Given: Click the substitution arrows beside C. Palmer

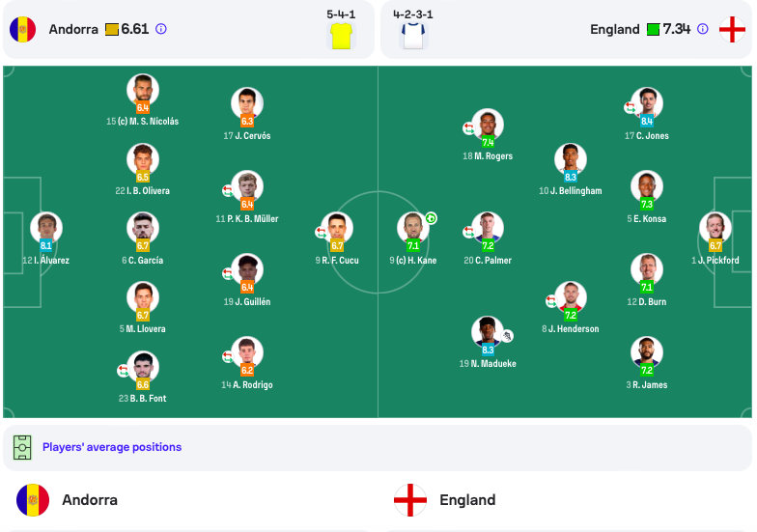Looking at the screenshot, I should (469, 232).
